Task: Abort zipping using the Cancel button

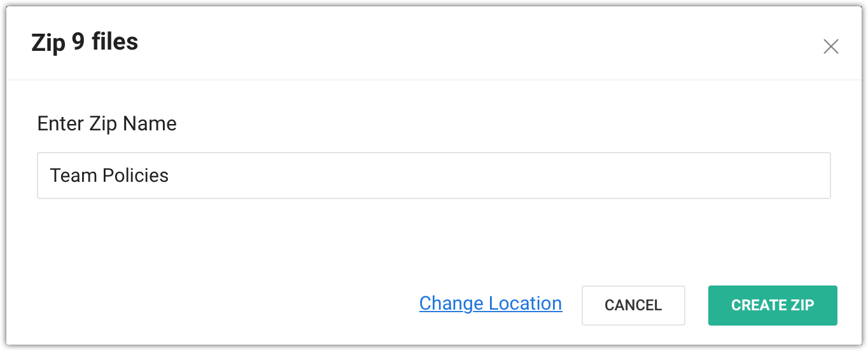Action: (633, 305)
